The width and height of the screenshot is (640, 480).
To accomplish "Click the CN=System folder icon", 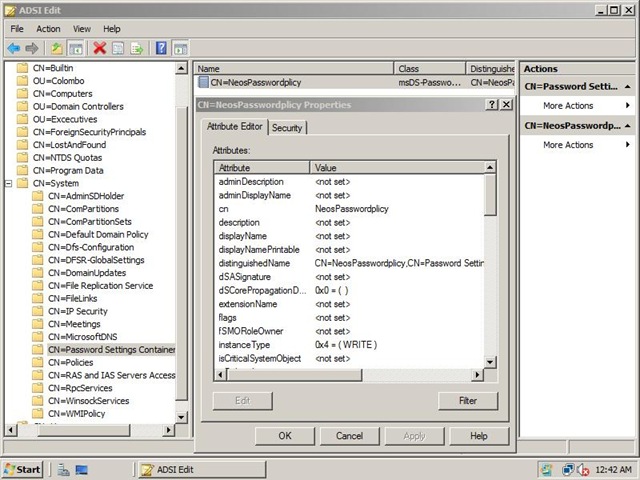I will (22, 183).
